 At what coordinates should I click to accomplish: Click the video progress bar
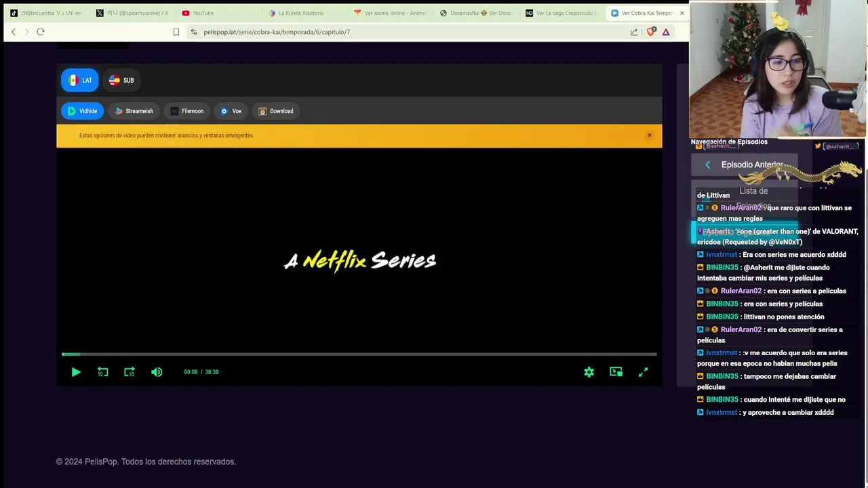click(359, 354)
